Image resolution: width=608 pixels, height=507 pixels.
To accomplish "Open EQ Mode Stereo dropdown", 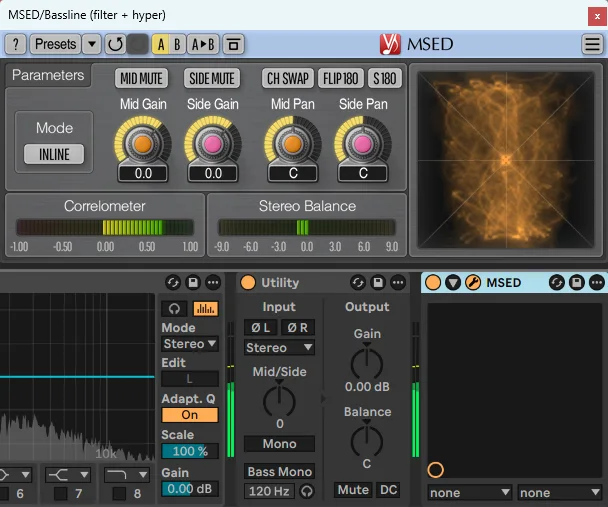I will pyautogui.click(x=190, y=344).
